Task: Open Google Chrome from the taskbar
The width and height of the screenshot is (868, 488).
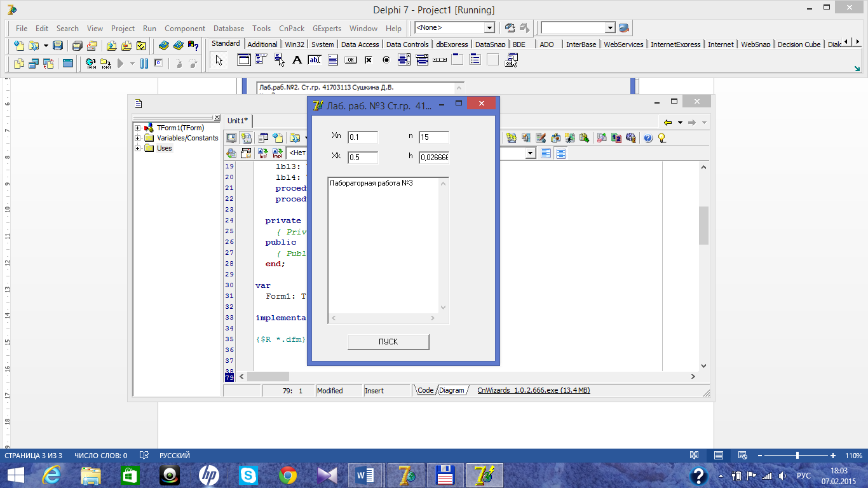Action: pos(288,475)
